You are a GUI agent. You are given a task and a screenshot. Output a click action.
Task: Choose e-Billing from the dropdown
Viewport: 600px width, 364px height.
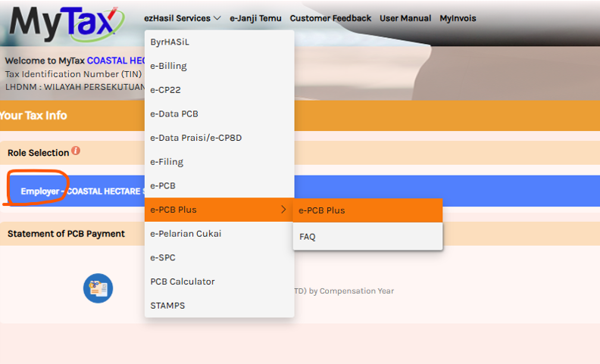tap(219, 66)
